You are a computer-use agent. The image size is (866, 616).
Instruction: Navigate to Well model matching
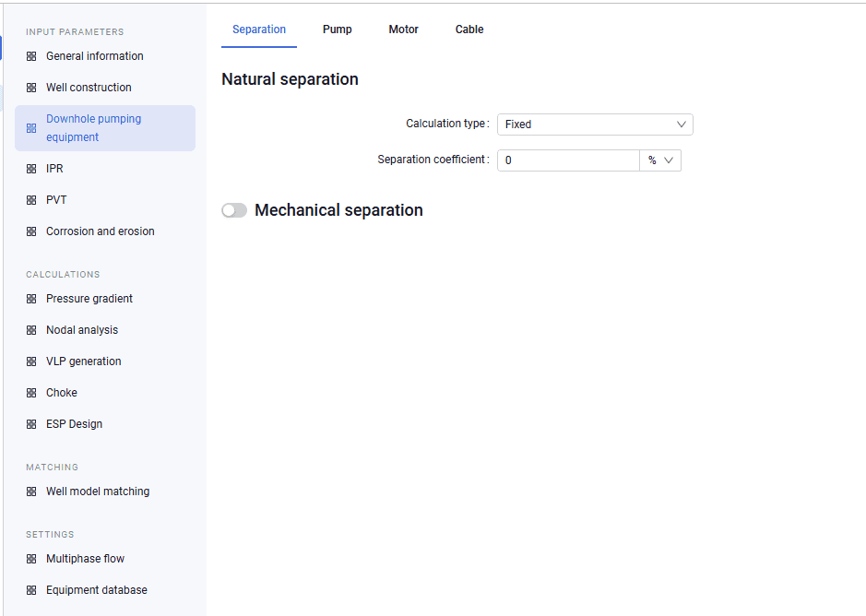(x=105, y=492)
